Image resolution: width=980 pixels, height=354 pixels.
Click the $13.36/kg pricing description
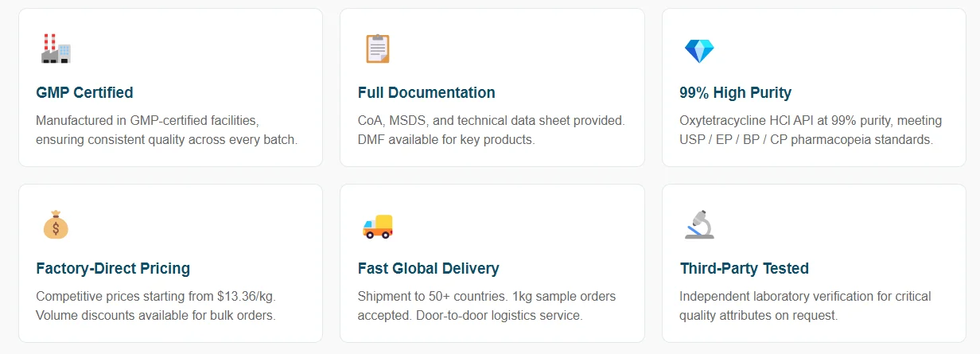[x=156, y=306]
